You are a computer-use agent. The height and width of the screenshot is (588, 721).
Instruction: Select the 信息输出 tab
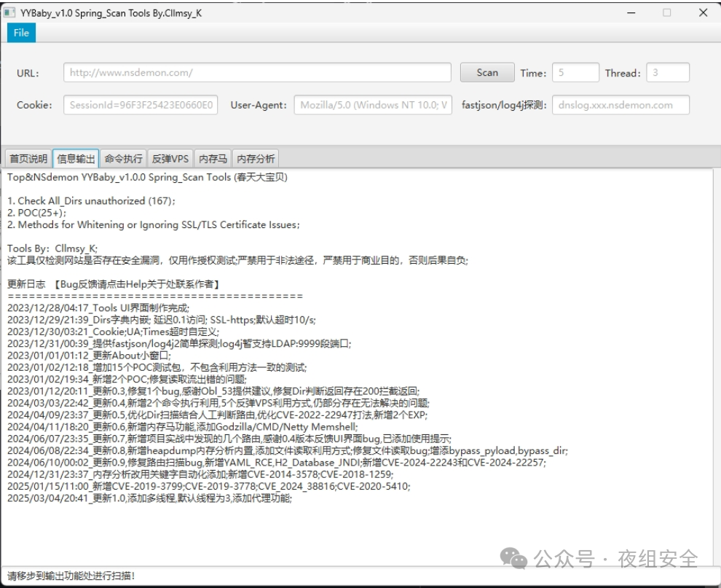click(x=76, y=159)
